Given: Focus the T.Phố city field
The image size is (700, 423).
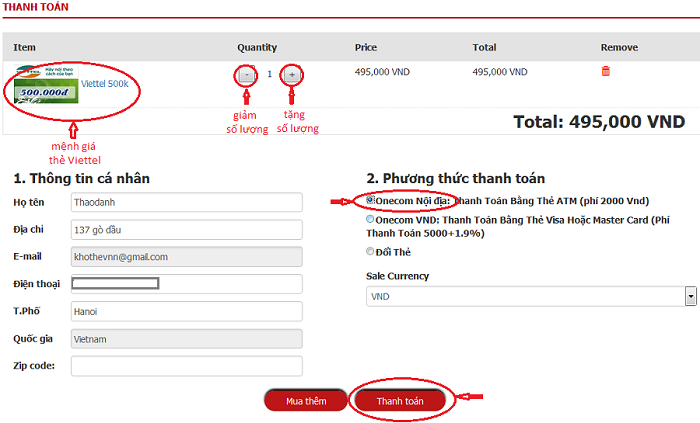Looking at the screenshot, I should (186, 311).
